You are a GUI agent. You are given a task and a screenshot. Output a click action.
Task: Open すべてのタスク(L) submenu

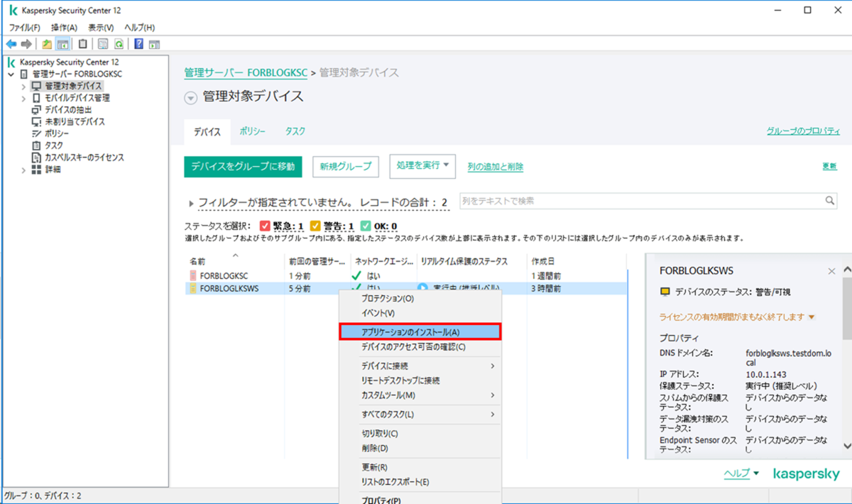421,415
